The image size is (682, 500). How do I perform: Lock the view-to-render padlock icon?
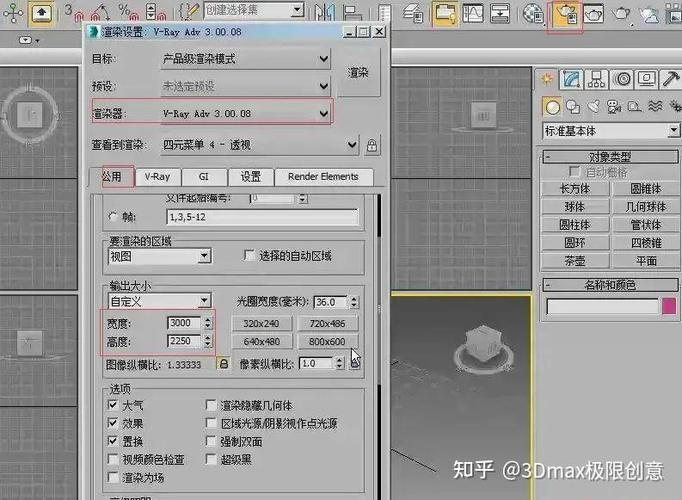click(372, 145)
